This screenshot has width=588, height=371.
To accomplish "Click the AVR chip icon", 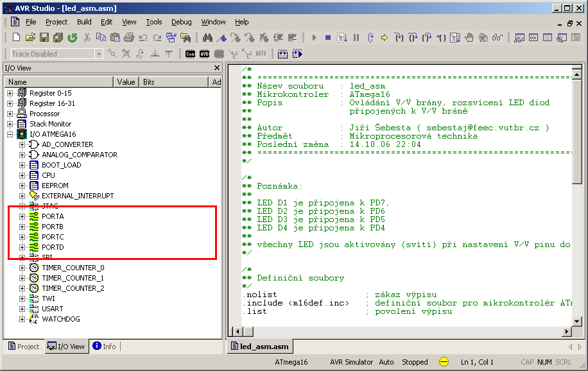I will 204,54.
